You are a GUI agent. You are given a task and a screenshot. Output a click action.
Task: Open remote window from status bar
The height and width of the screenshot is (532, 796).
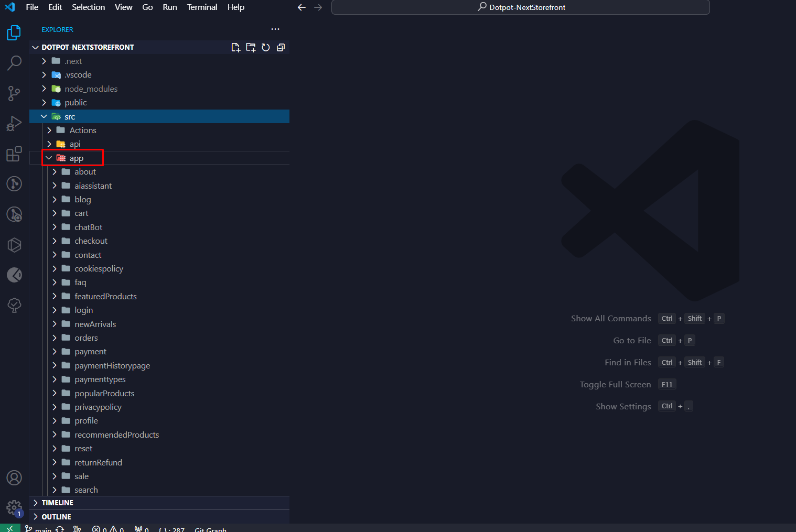coord(10,528)
